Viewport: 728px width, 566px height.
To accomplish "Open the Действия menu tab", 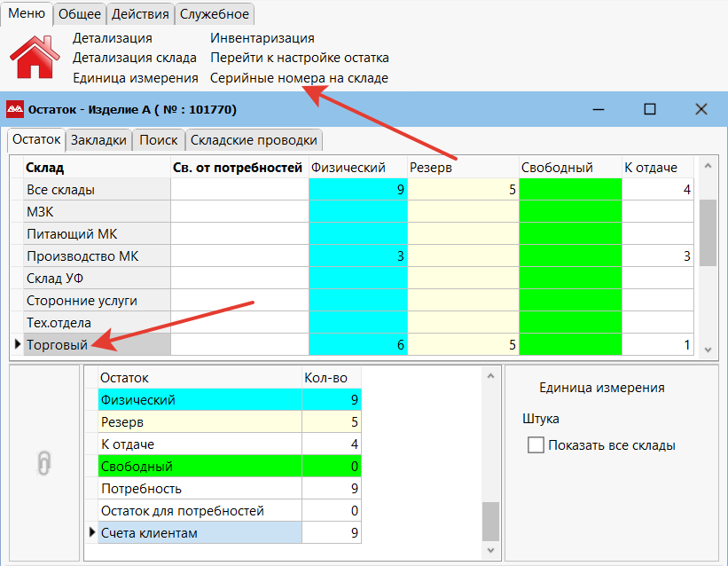I will tap(140, 14).
